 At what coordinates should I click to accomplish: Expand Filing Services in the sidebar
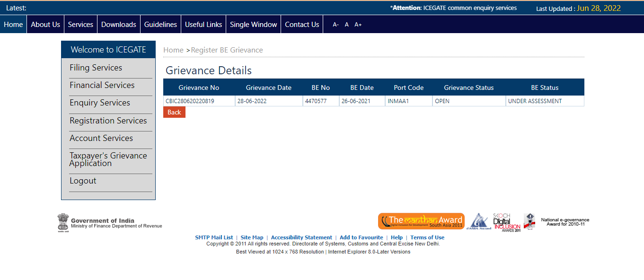(96, 68)
